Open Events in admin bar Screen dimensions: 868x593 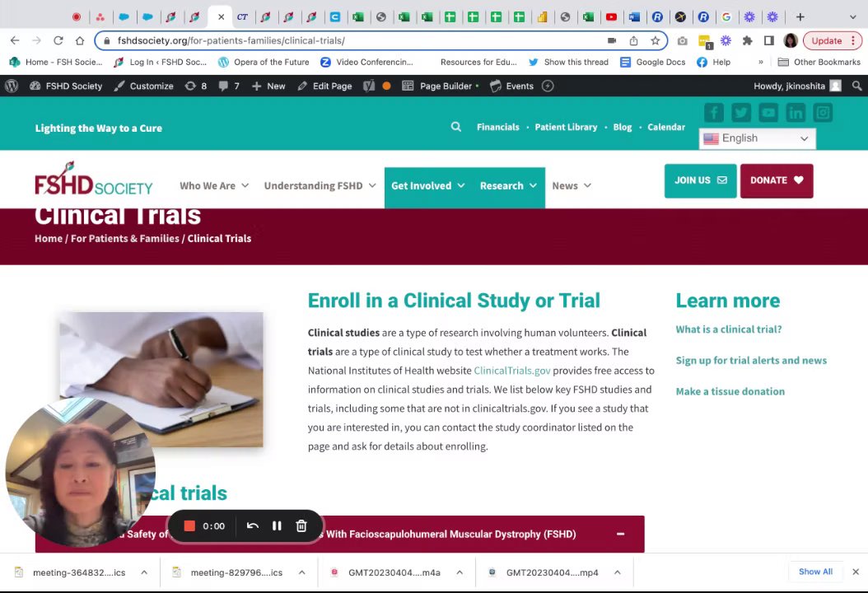click(512, 86)
